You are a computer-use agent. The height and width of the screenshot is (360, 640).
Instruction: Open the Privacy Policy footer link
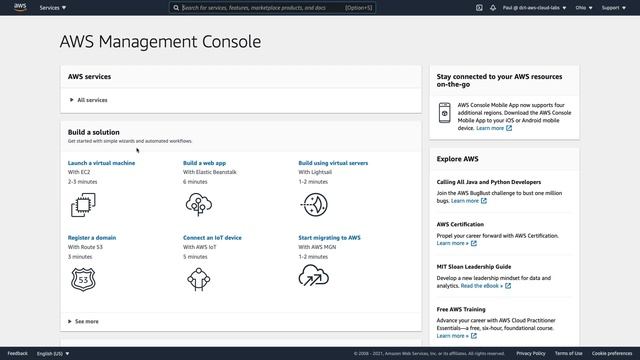531,353
